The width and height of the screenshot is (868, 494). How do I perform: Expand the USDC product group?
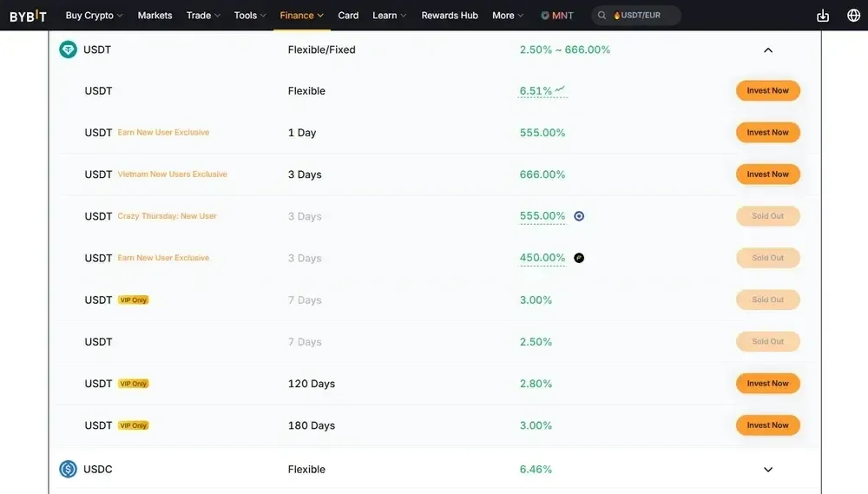[768, 470]
